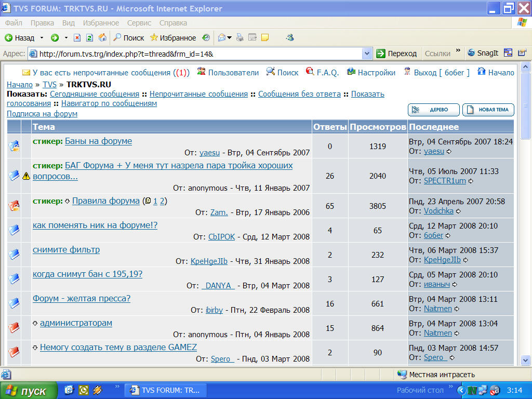The height and width of the screenshot is (399, 532).
Task: Expand the links toolbar chevron
Action: click(458, 51)
